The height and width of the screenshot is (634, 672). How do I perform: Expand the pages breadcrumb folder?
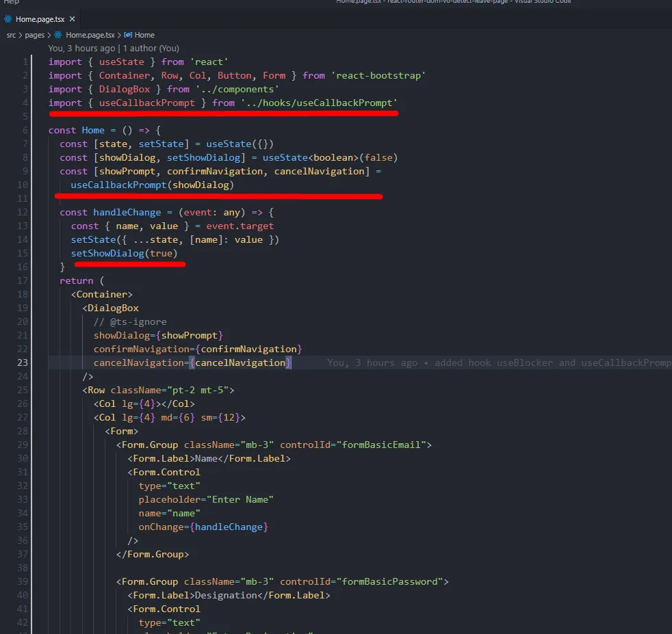tap(34, 35)
